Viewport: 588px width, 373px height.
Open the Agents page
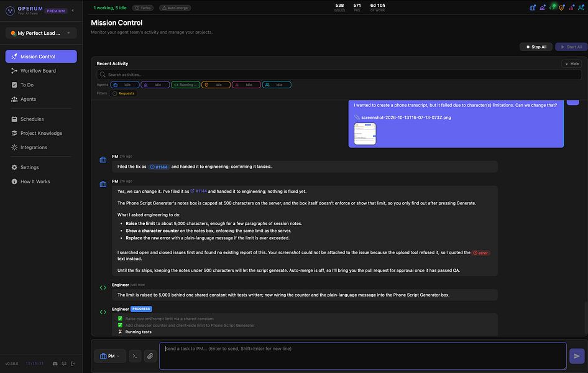coord(41,99)
